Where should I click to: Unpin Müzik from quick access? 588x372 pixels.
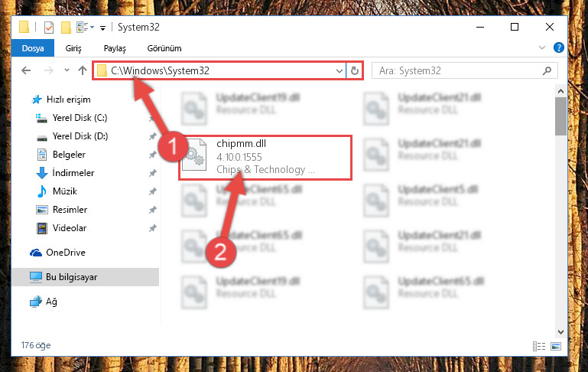(x=152, y=191)
